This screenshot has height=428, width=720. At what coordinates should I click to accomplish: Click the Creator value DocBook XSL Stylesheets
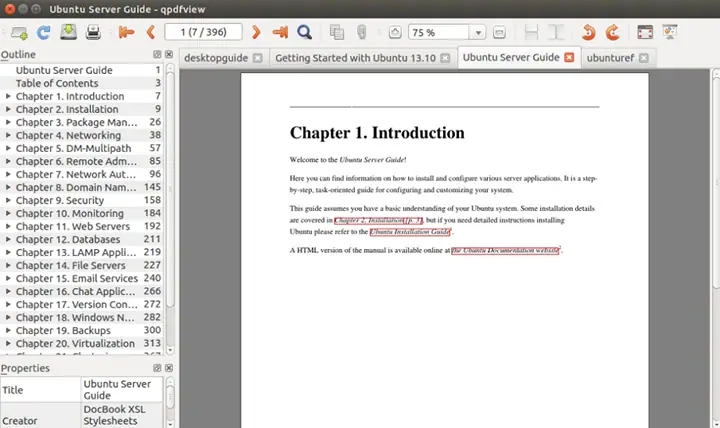point(122,415)
